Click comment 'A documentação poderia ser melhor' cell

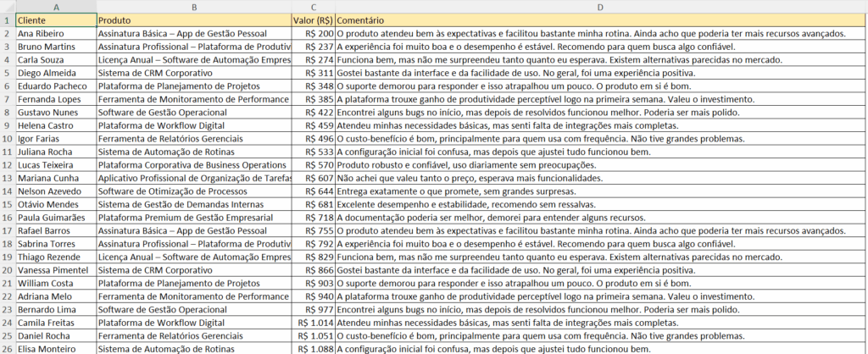[599, 218]
